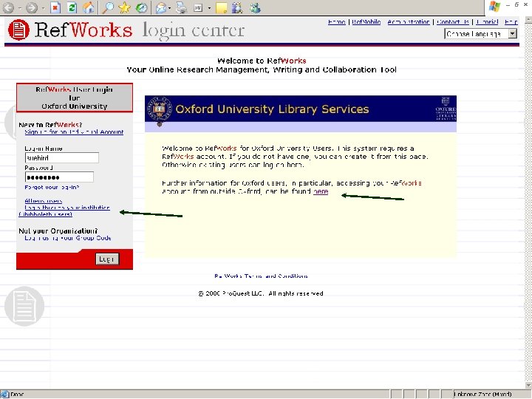
Task: Open the Contact Us header link
Action: pyautogui.click(x=453, y=22)
